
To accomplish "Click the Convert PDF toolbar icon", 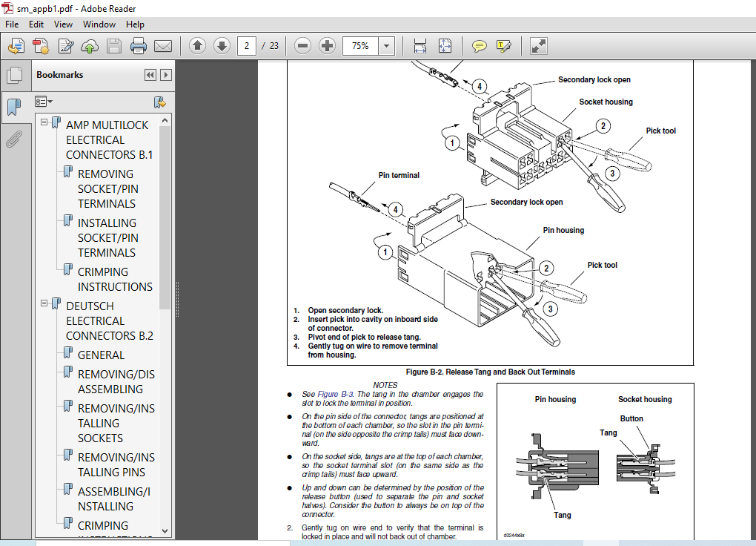I will click(41, 46).
